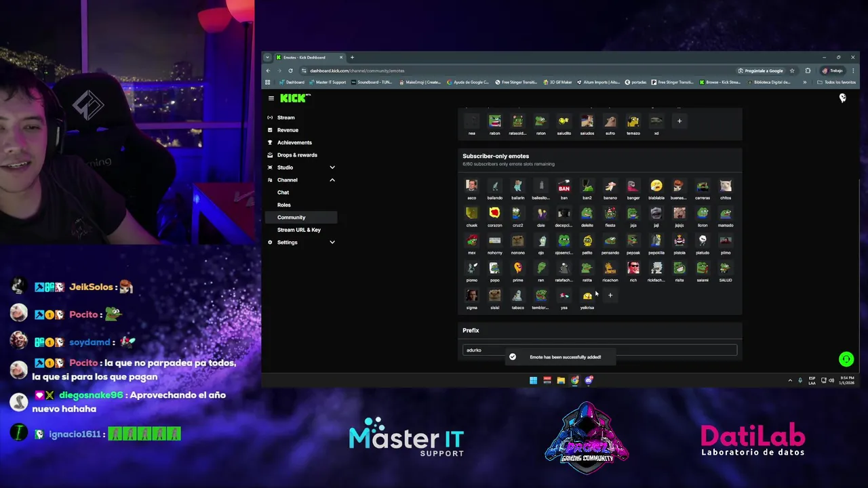Select the 'blablabla' emote
868x488 pixels.
656,186
